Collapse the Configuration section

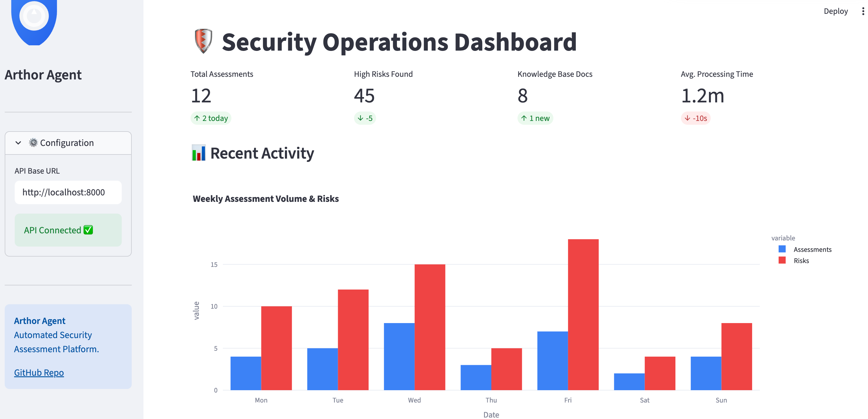click(x=19, y=143)
